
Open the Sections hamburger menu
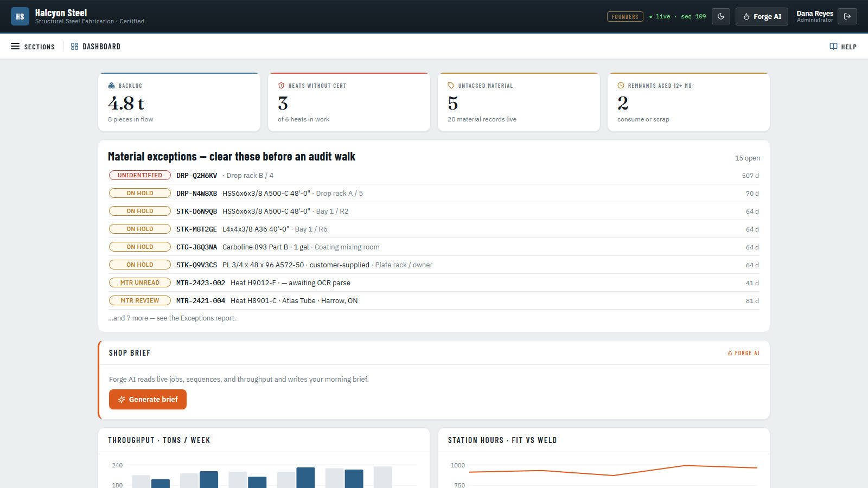(x=33, y=47)
